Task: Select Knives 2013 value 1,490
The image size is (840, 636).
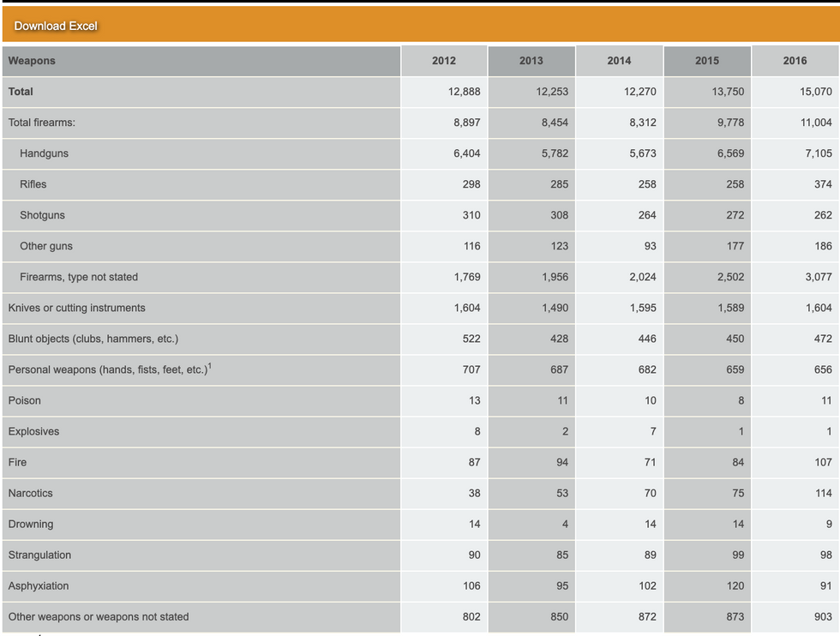Action: click(x=555, y=308)
